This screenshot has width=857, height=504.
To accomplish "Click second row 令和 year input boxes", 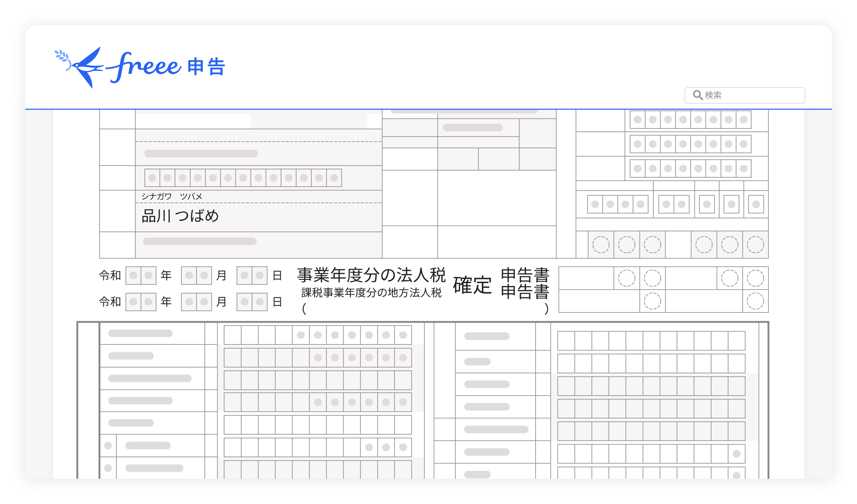I will 141,302.
